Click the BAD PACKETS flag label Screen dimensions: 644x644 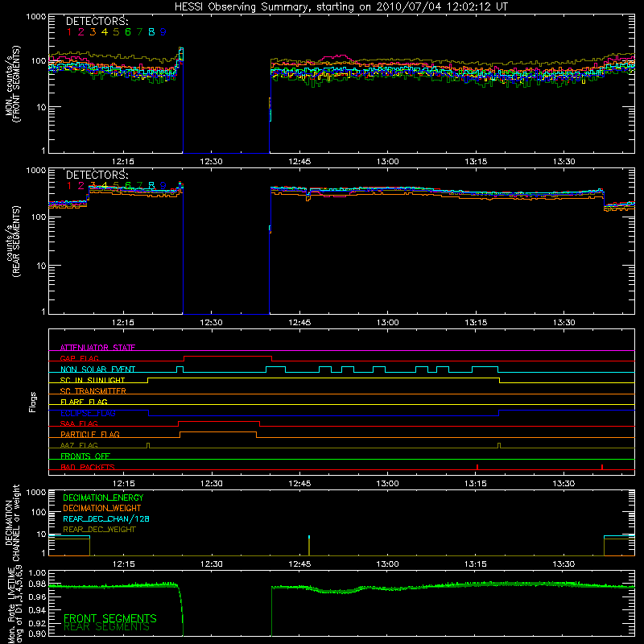pos(88,467)
